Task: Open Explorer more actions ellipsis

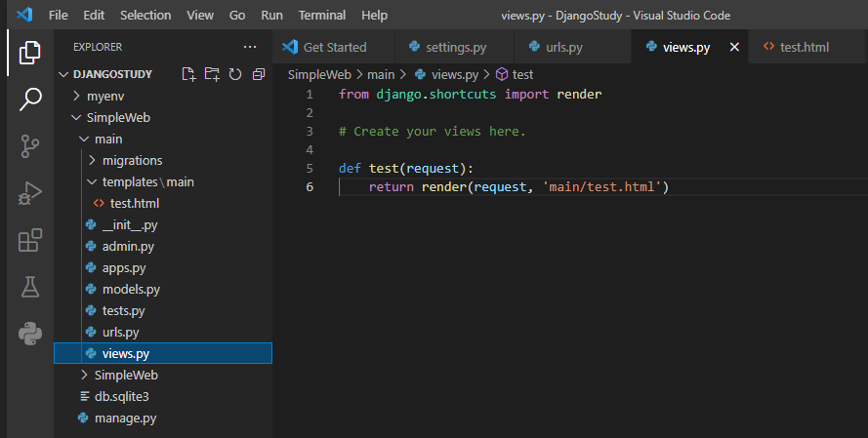Action: 250,47
